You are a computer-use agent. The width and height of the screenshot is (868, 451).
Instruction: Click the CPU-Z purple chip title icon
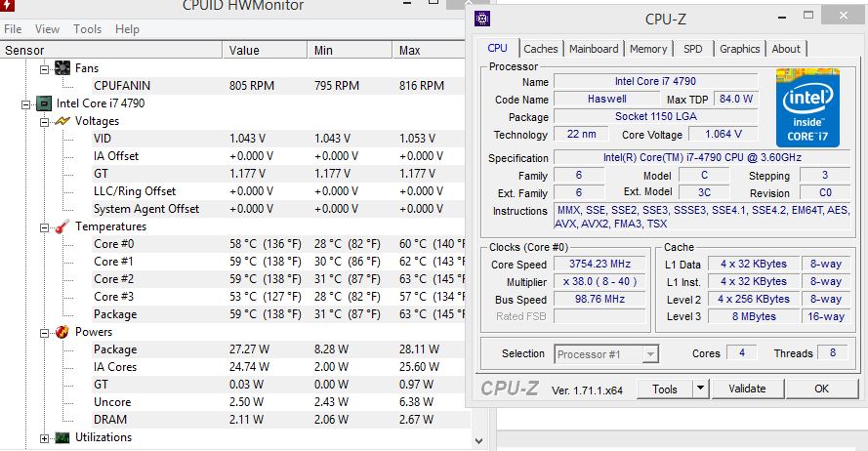[x=482, y=19]
